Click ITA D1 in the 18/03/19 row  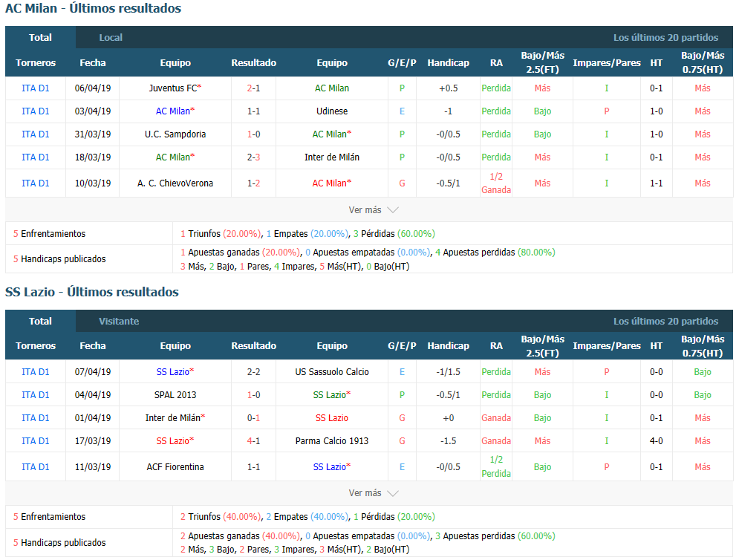[36, 157]
